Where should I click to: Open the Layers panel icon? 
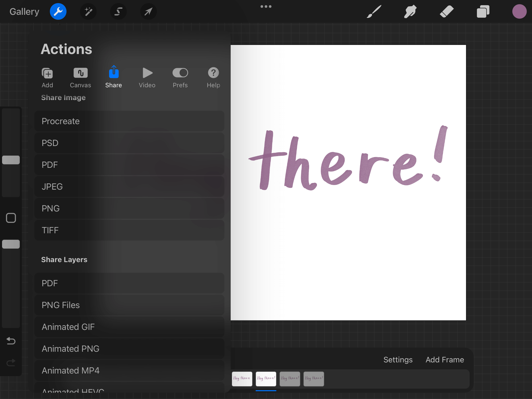point(483,11)
